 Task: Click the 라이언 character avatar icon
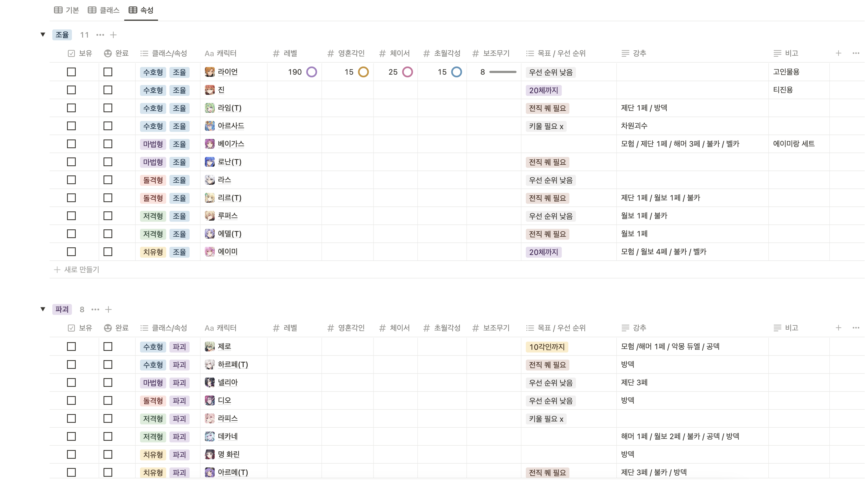pos(210,72)
